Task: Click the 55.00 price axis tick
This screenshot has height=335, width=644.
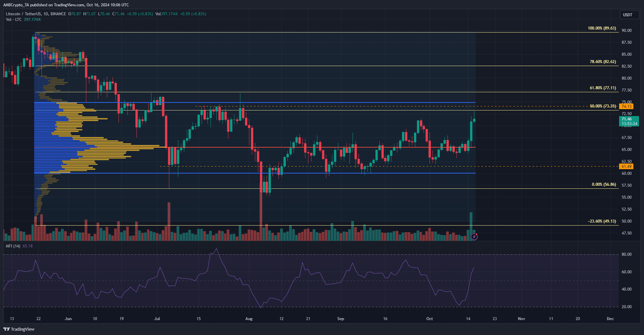Action: coord(627,197)
